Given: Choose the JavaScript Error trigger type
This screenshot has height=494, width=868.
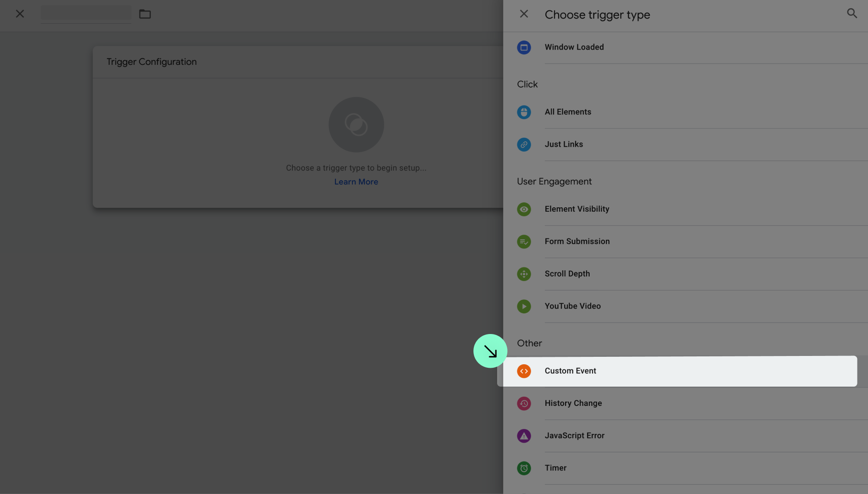Looking at the screenshot, I should click(x=686, y=436).
